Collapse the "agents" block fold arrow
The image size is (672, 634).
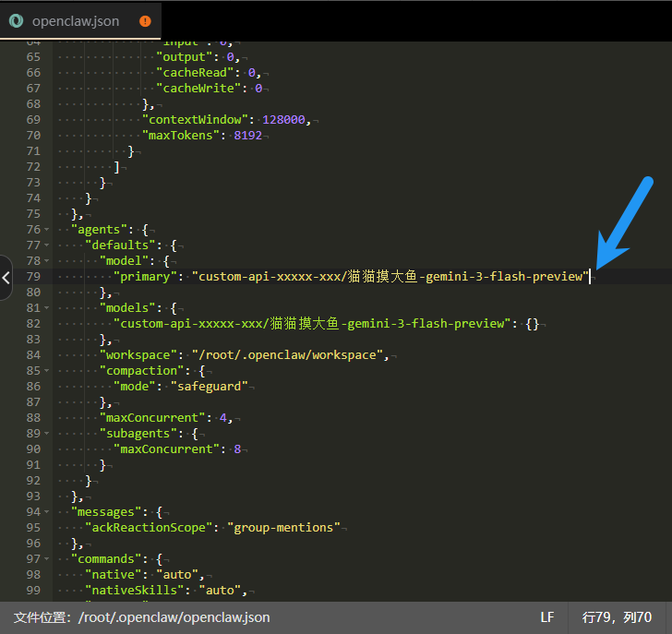48,230
